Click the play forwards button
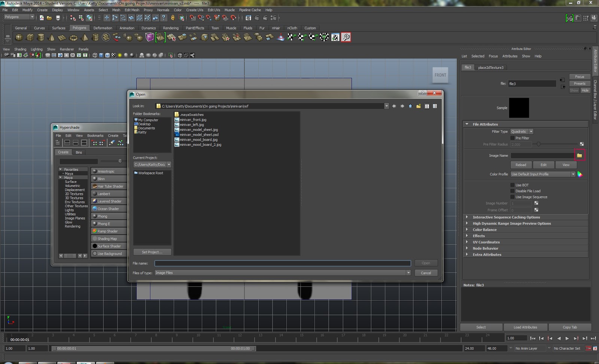 [x=567, y=338]
